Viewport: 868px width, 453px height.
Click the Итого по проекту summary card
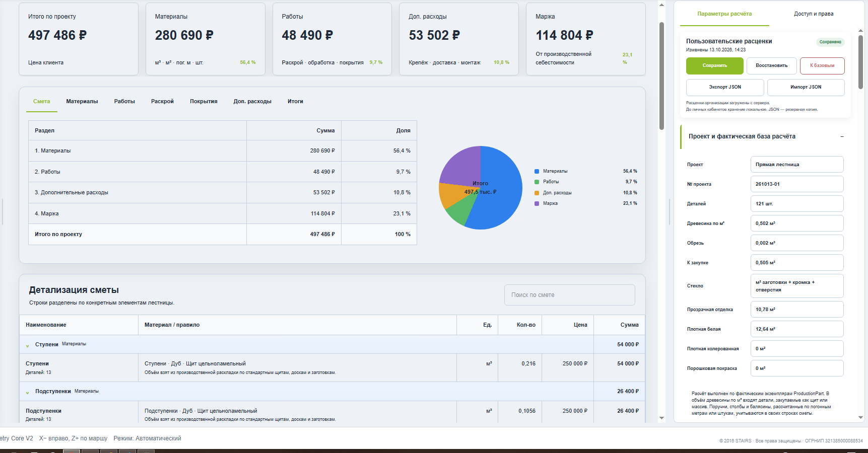pyautogui.click(x=79, y=39)
